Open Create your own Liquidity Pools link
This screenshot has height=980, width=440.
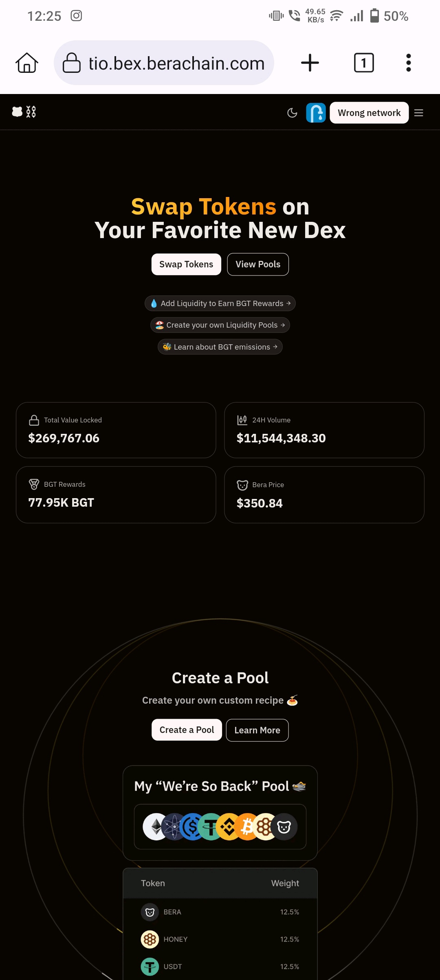[x=220, y=325]
